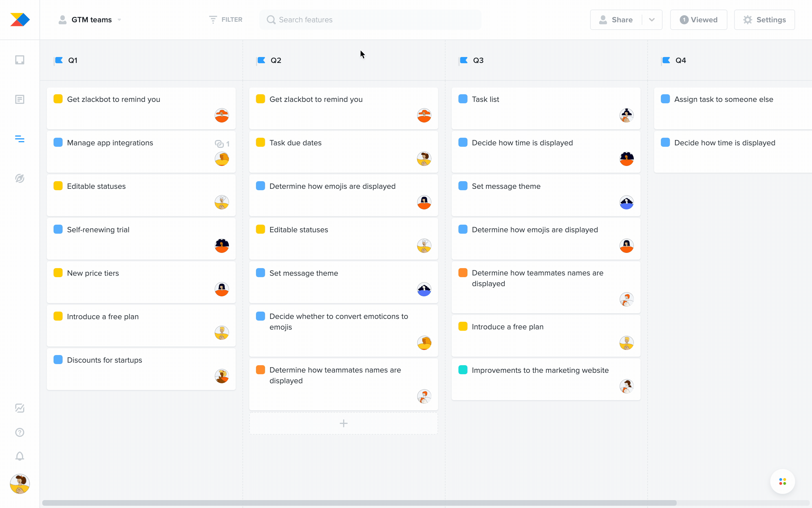Click the horizontal scrollbar at bottom
Viewport: 812px width, 508px height.
pyautogui.click(x=359, y=503)
